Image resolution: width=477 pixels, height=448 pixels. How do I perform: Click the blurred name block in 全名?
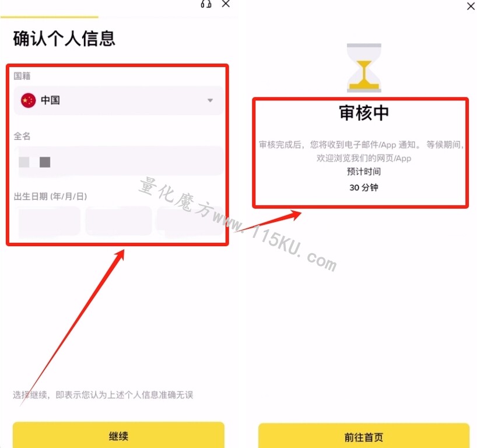point(34,162)
